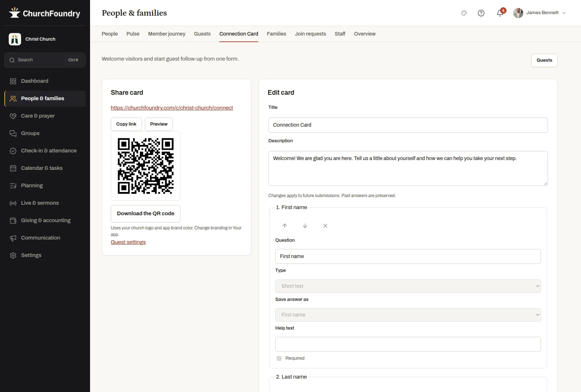Go to Giving & accounting
This screenshot has width=581, height=392.
pyautogui.click(x=45, y=220)
